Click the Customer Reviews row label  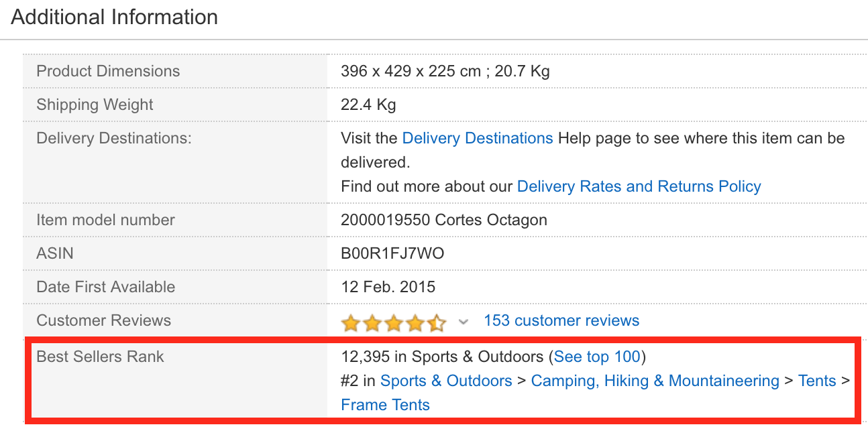pyautogui.click(x=103, y=320)
